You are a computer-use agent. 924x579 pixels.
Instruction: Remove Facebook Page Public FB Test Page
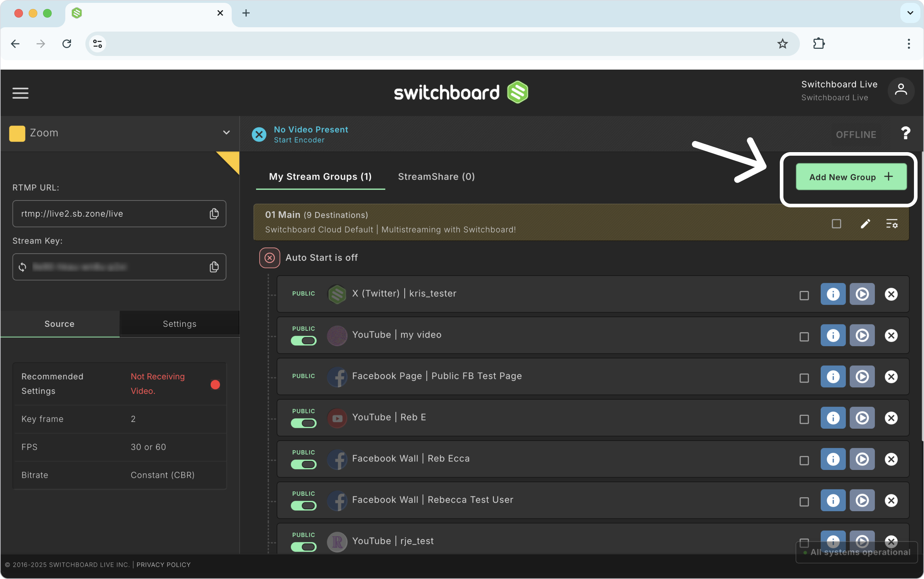pyautogui.click(x=891, y=377)
